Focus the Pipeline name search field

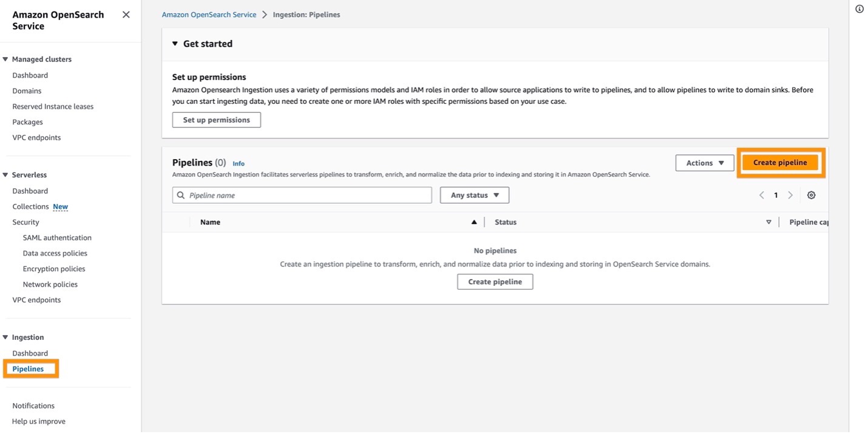[302, 195]
